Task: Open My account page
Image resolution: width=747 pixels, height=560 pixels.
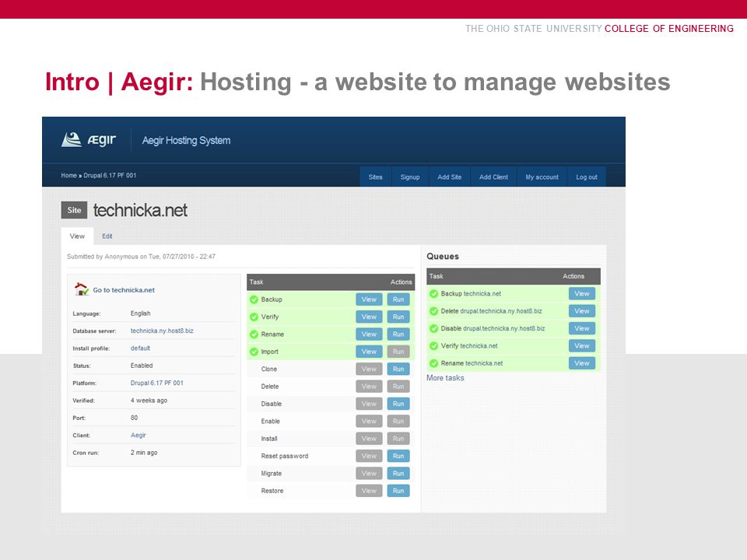Action: click(542, 177)
